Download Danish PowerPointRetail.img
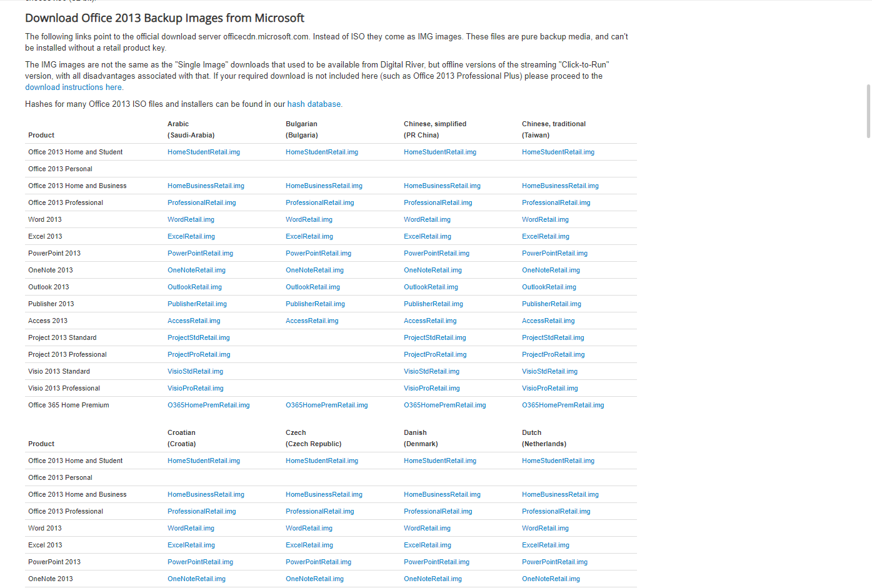Image resolution: width=872 pixels, height=588 pixels. 436,562
